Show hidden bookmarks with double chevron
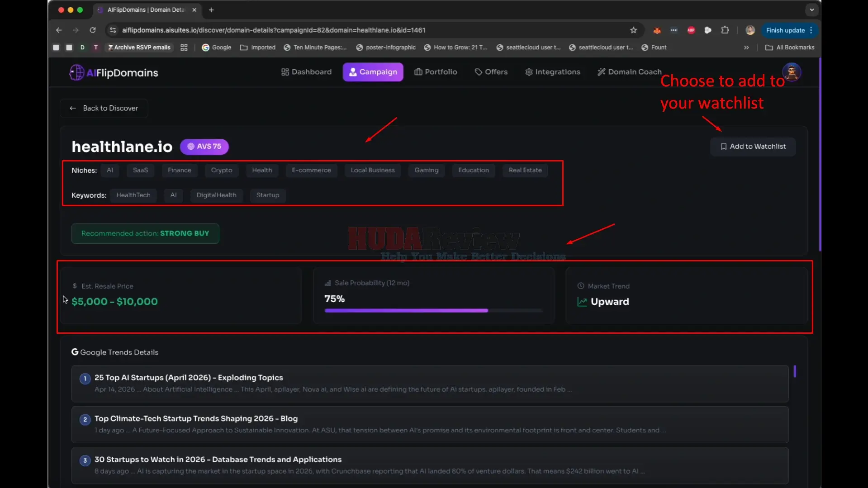The image size is (868, 488). tap(746, 47)
